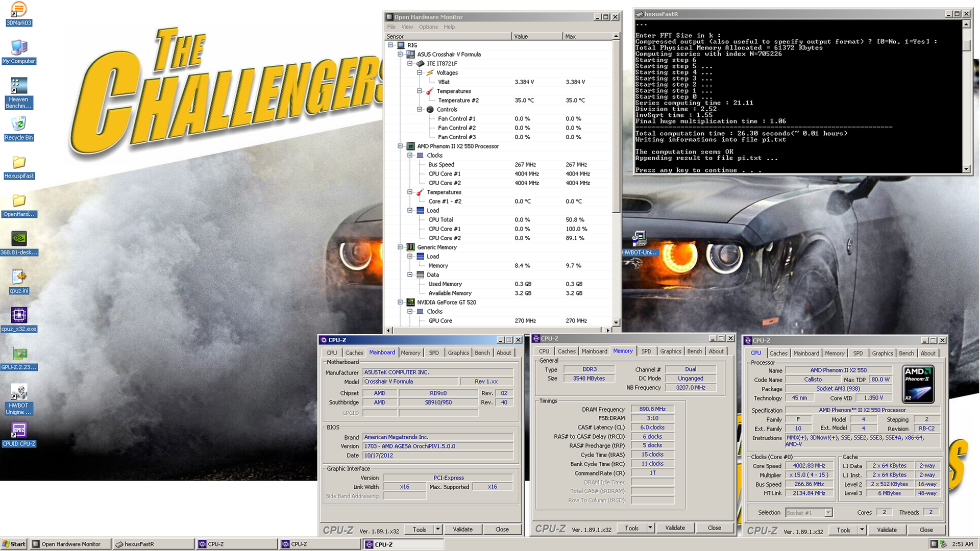
Task: Click Open Hardware Monitor horizontal scrollbar left arrow
Action: 388,330
